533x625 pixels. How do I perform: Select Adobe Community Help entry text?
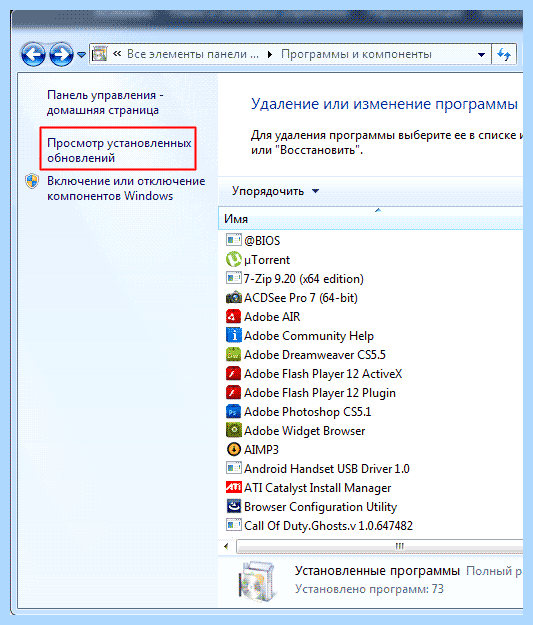309,336
